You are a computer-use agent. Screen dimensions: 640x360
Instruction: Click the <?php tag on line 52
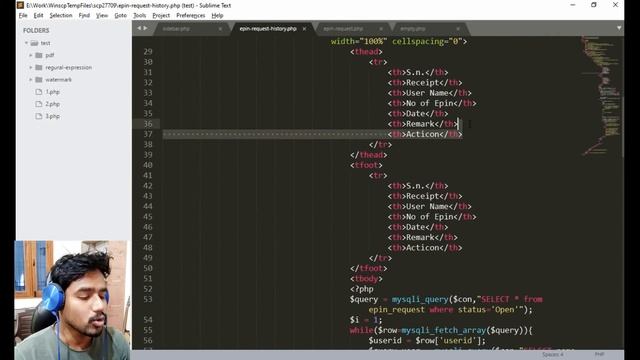(x=361, y=289)
